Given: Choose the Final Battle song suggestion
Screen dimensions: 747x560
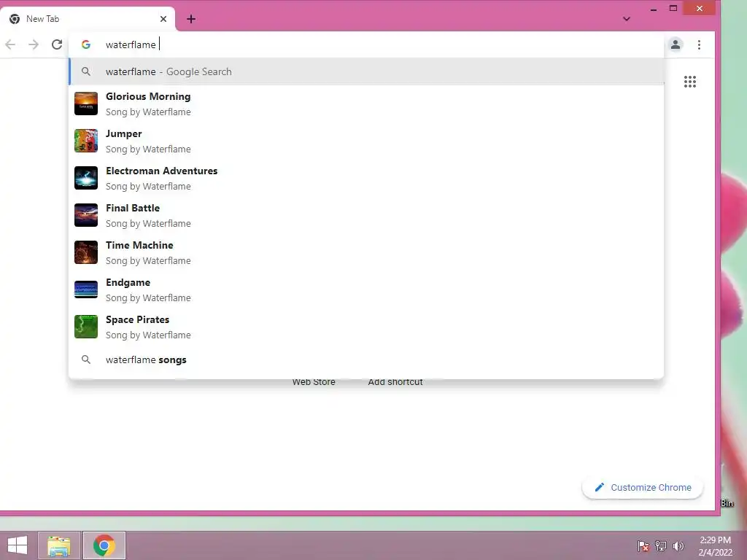Looking at the screenshot, I should 366,215.
